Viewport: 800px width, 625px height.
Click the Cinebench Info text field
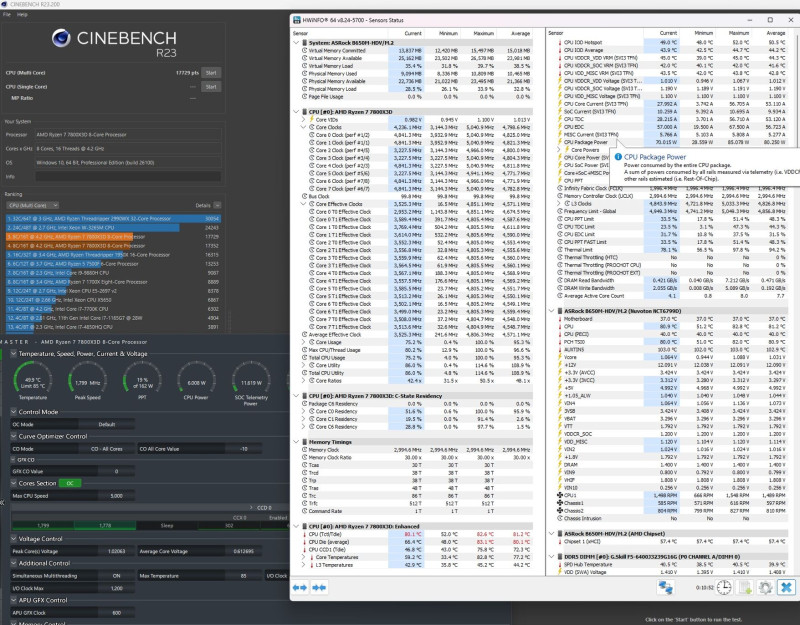[x=128, y=177]
